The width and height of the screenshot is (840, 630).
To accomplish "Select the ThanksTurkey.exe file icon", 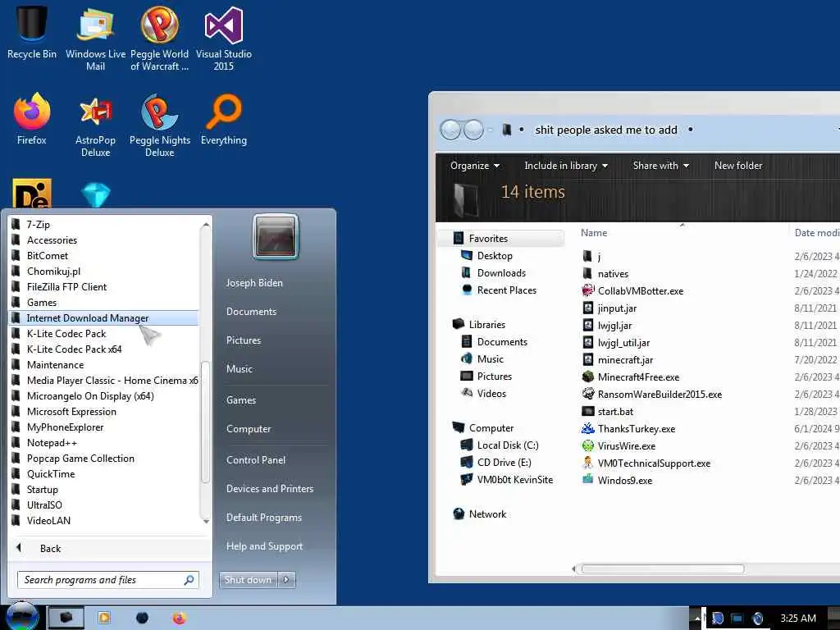I will coord(587,428).
